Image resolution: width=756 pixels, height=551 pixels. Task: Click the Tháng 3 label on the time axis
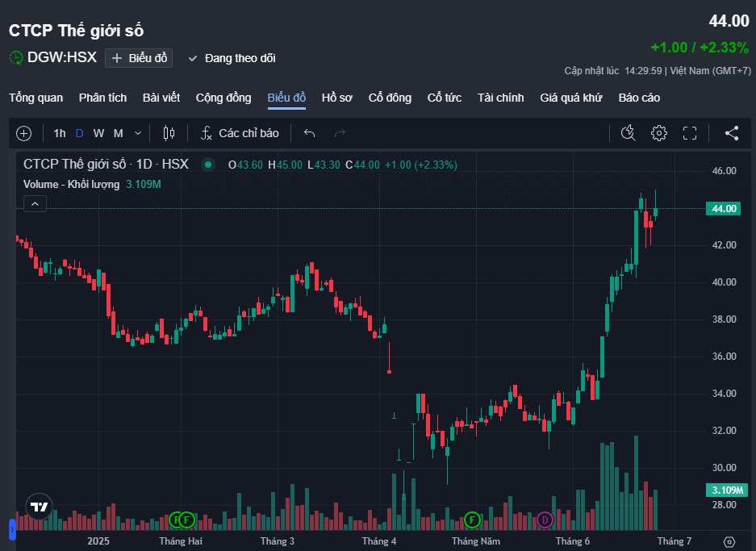[x=278, y=541]
